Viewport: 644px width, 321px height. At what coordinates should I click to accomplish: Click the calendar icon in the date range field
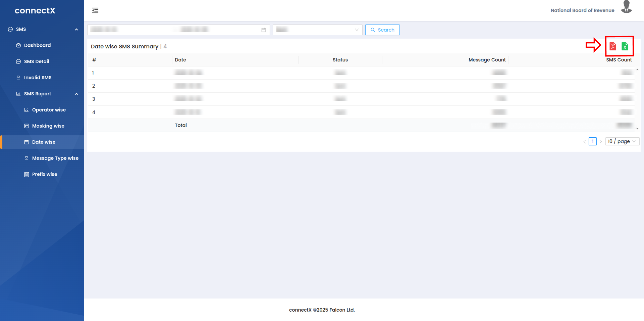click(x=264, y=30)
